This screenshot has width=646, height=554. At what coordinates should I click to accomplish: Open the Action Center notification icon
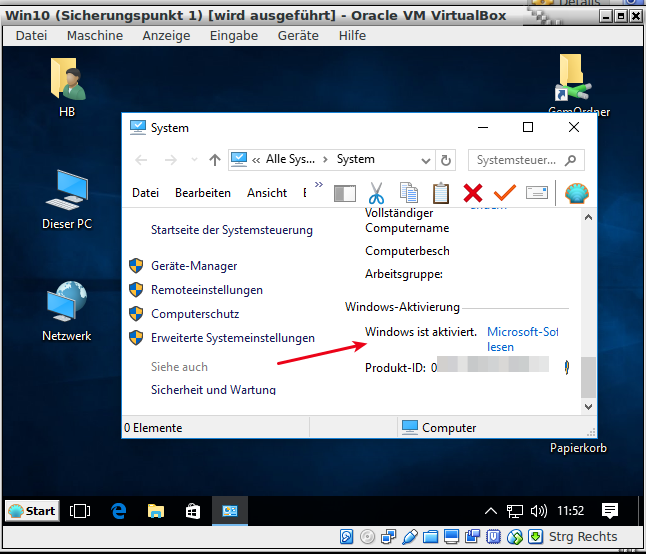point(610,511)
